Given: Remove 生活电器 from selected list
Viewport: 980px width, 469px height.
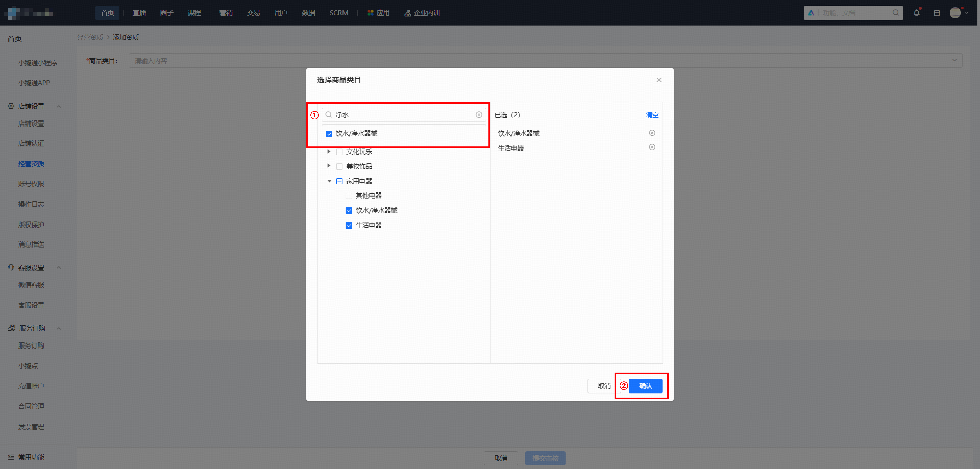Looking at the screenshot, I should [652, 147].
